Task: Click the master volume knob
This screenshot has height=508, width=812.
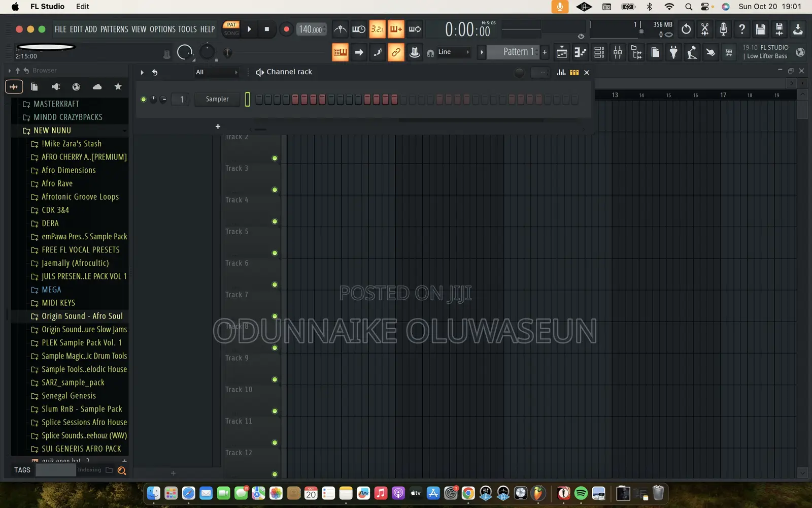Action: tap(185, 52)
